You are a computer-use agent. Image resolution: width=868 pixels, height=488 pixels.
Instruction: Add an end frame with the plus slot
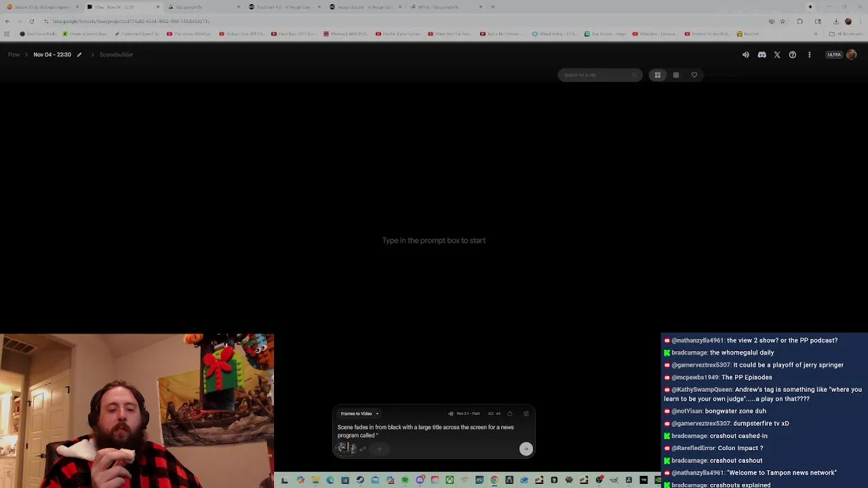click(380, 448)
